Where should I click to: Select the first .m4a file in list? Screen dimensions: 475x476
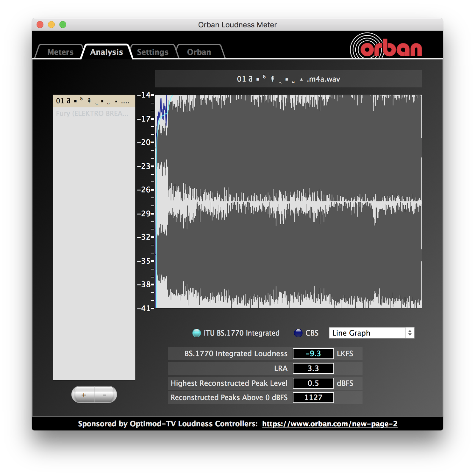coord(94,101)
